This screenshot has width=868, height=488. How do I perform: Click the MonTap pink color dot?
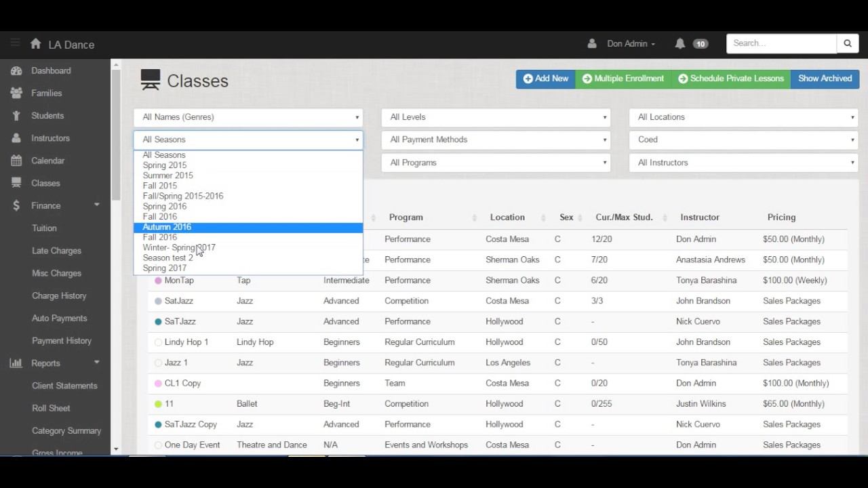point(158,281)
